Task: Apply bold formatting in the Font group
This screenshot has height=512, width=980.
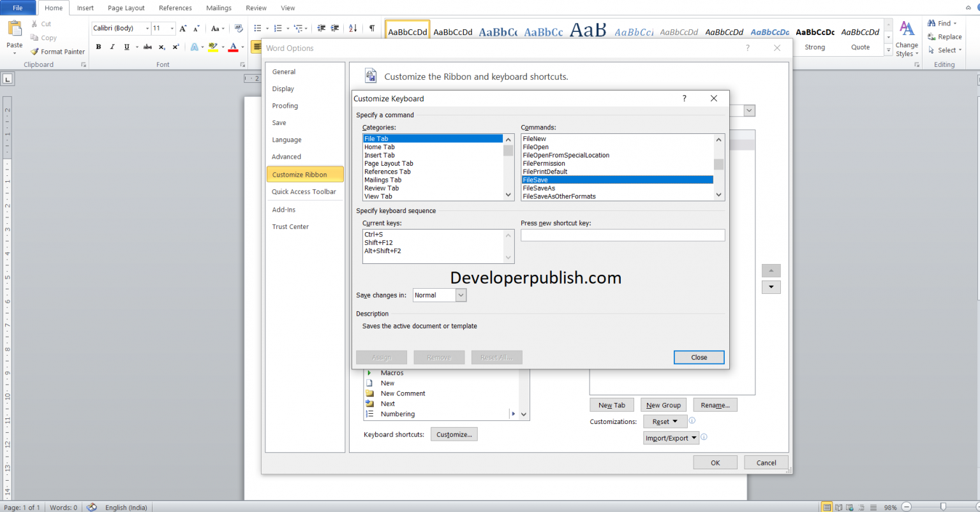Action: 98,47
